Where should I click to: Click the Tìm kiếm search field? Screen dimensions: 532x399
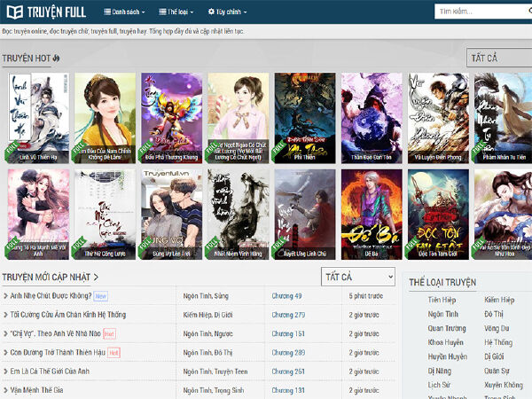click(x=483, y=12)
